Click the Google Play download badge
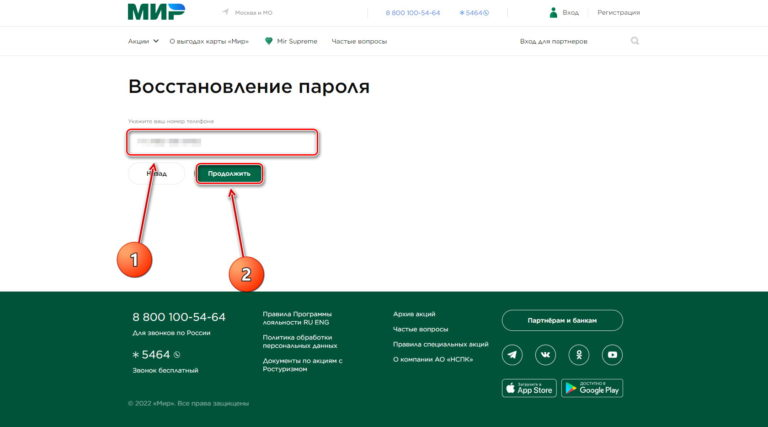The width and height of the screenshot is (768, 427). point(591,388)
